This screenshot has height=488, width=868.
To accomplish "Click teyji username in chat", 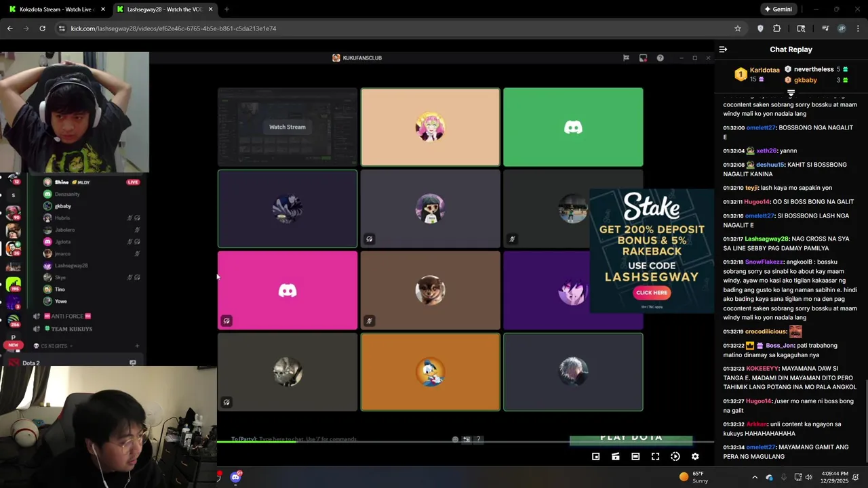I will pos(752,188).
